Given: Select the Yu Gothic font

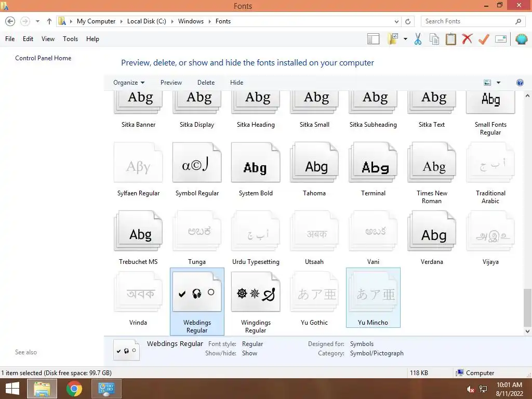Looking at the screenshot, I should tap(314, 299).
